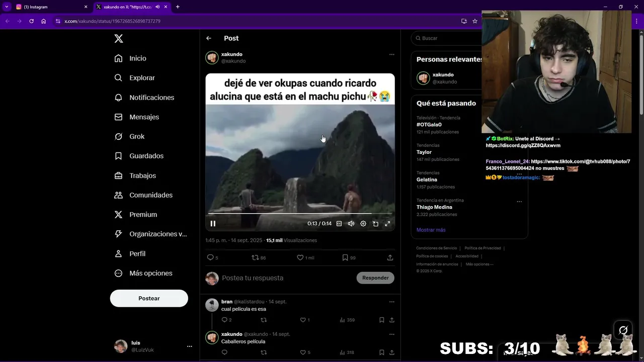Viewport: 644px width, 362px height.
Task: Bookmark the page with the star icon
Action: click(x=474, y=21)
